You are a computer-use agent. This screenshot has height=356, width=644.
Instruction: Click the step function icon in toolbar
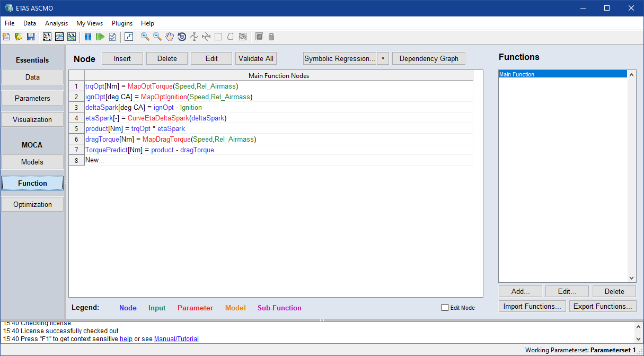129,37
